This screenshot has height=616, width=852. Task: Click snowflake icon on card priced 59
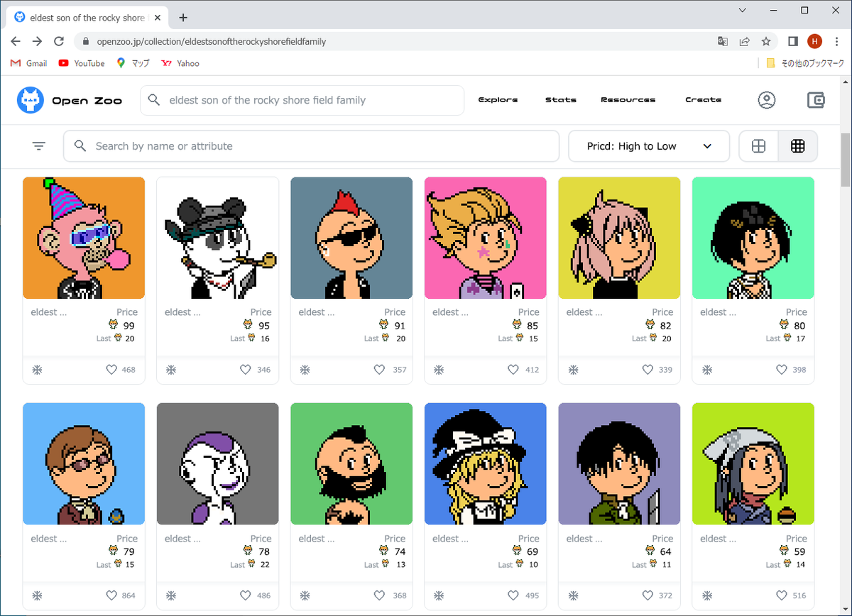pyautogui.click(x=706, y=596)
